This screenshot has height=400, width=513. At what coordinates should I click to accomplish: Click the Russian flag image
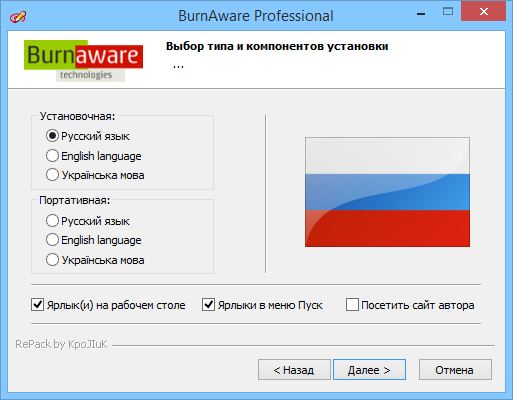[387, 192]
